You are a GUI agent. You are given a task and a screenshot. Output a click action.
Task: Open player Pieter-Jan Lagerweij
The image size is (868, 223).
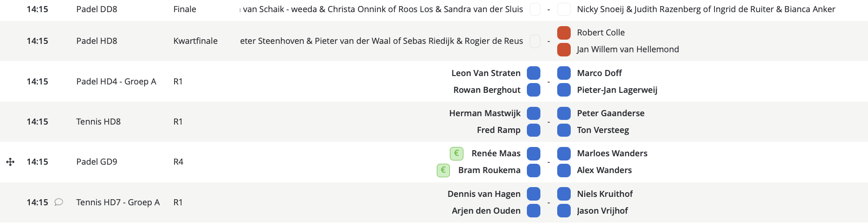tap(617, 90)
